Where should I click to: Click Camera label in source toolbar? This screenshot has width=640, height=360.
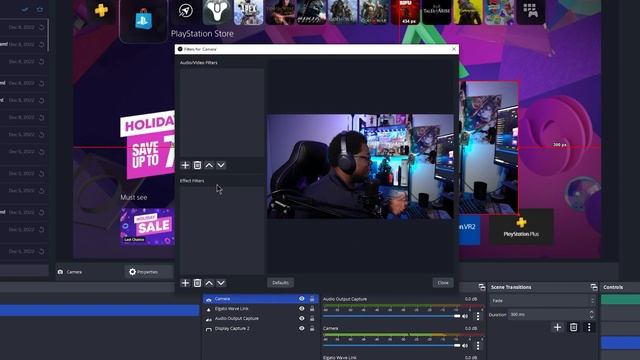[x=74, y=272]
